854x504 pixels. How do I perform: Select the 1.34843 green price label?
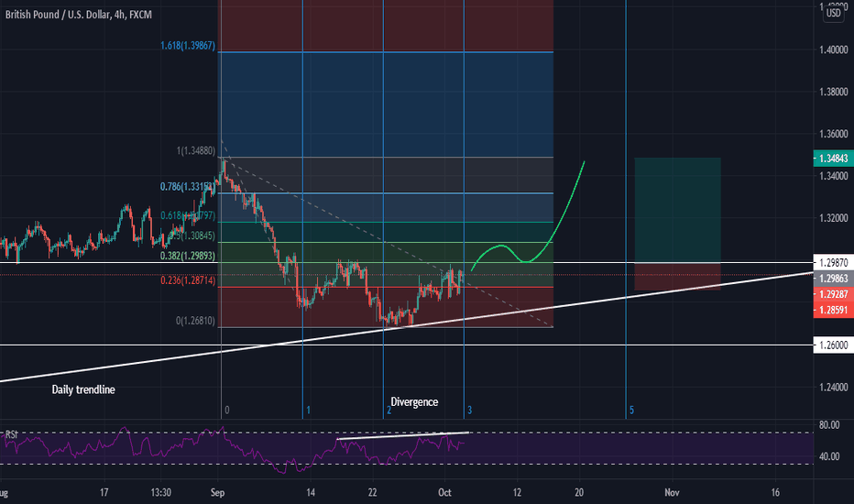click(833, 159)
